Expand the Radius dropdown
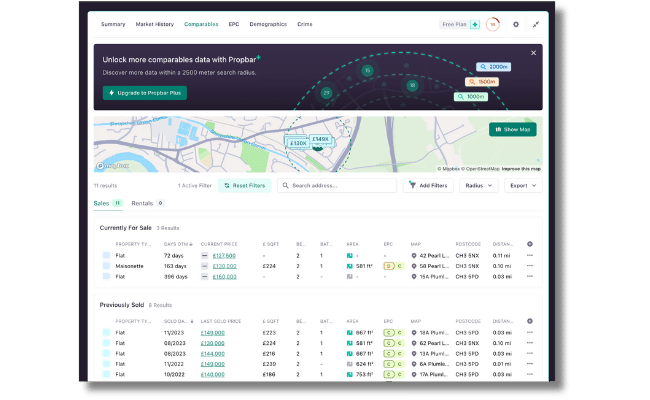Screen dimensions: 650x400 [479, 186]
